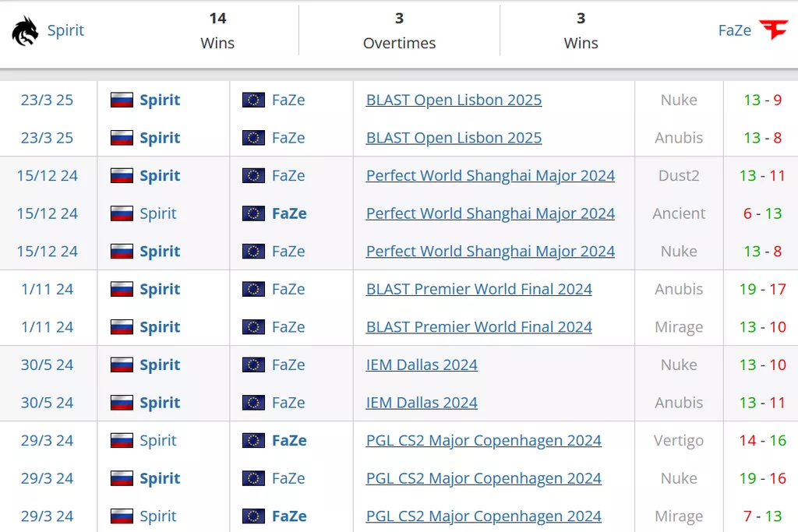Click Russian flag in the Ancient map row

[x=122, y=213]
